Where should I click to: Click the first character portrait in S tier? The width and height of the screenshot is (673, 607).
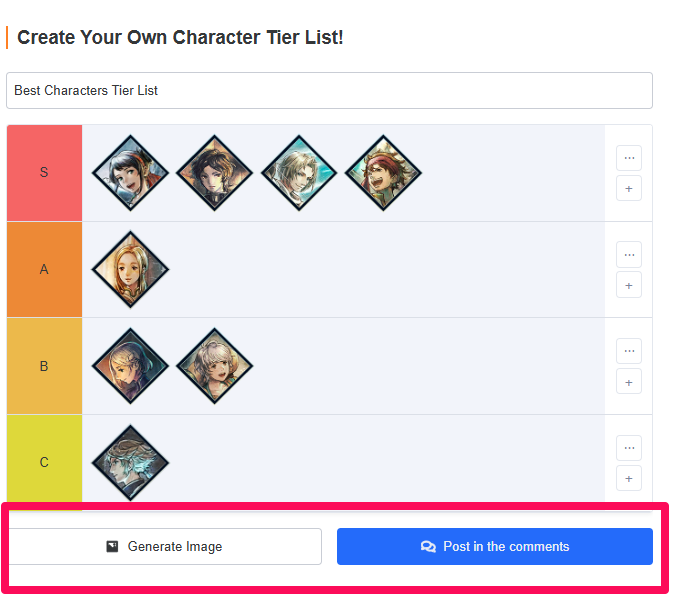(130, 173)
